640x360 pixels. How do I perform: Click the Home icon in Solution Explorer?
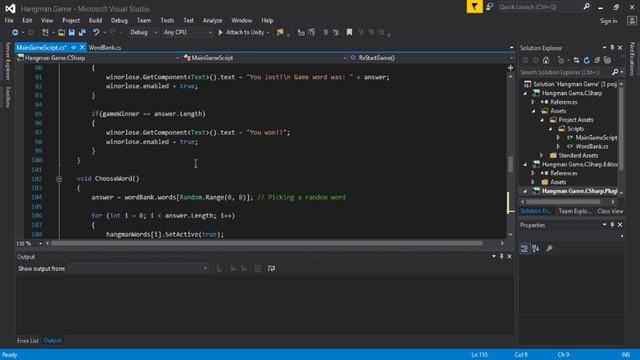coord(546,60)
